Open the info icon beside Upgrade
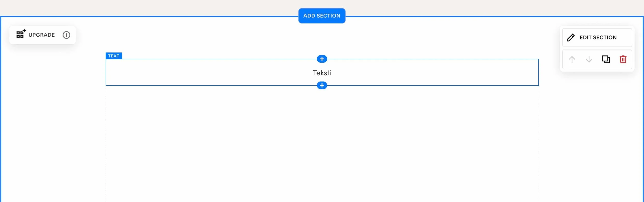The width and height of the screenshot is (644, 202). point(66,35)
